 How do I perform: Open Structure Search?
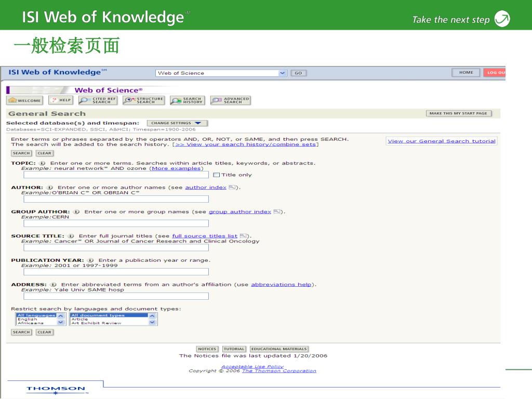[x=143, y=100]
